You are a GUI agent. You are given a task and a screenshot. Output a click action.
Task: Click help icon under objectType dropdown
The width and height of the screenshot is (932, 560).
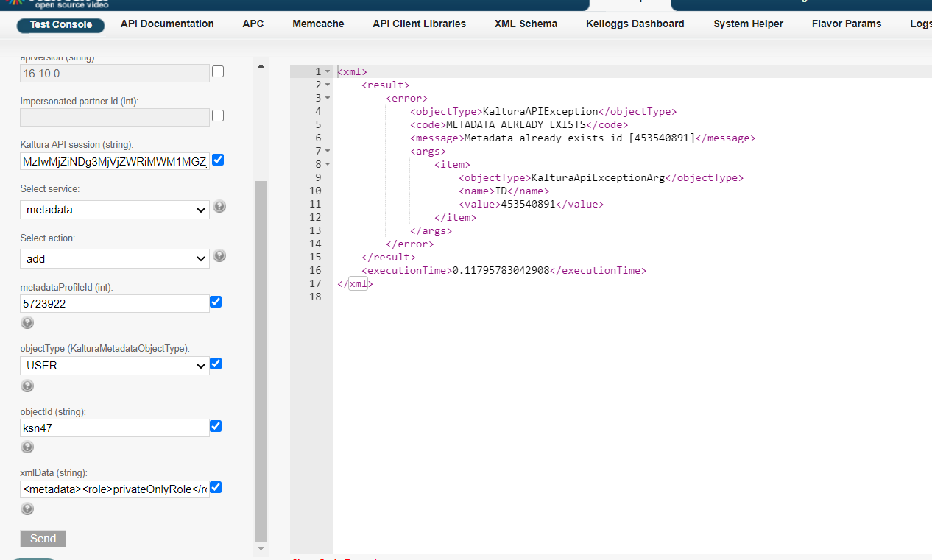tap(27, 386)
